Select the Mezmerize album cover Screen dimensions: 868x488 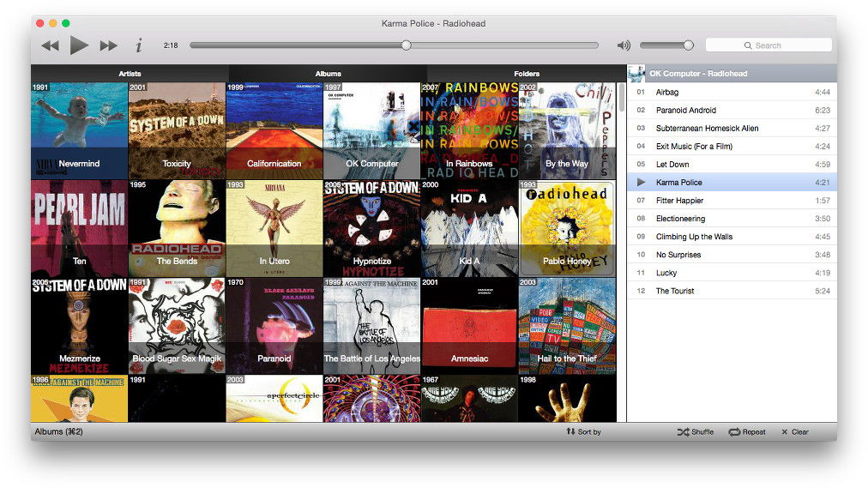coord(79,325)
